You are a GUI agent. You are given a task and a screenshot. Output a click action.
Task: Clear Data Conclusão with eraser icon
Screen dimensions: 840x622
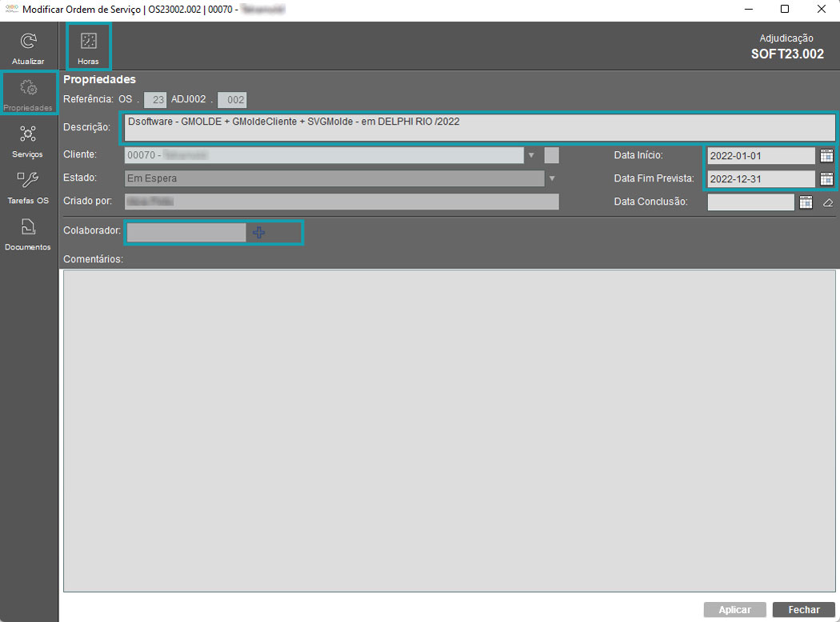[828, 202]
